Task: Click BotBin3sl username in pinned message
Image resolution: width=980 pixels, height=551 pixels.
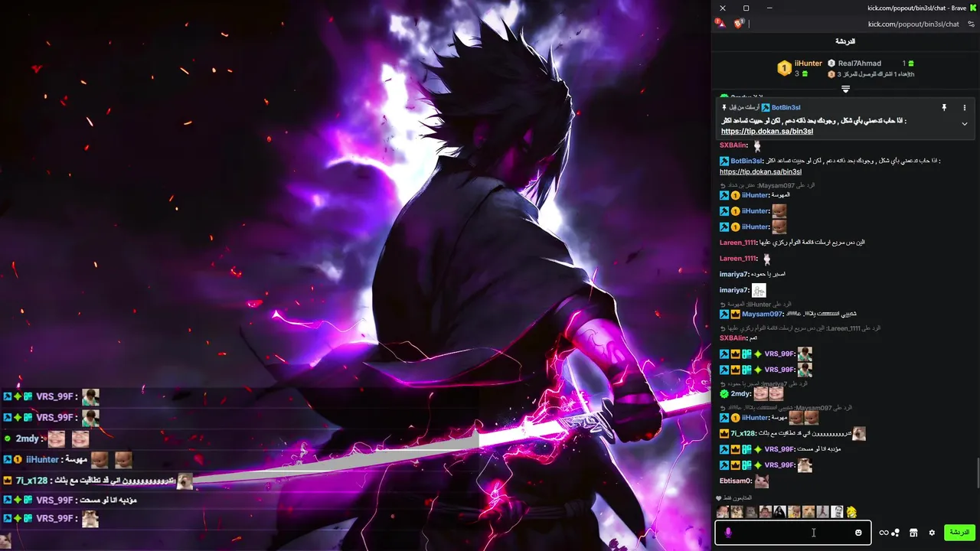Action: [x=786, y=108]
